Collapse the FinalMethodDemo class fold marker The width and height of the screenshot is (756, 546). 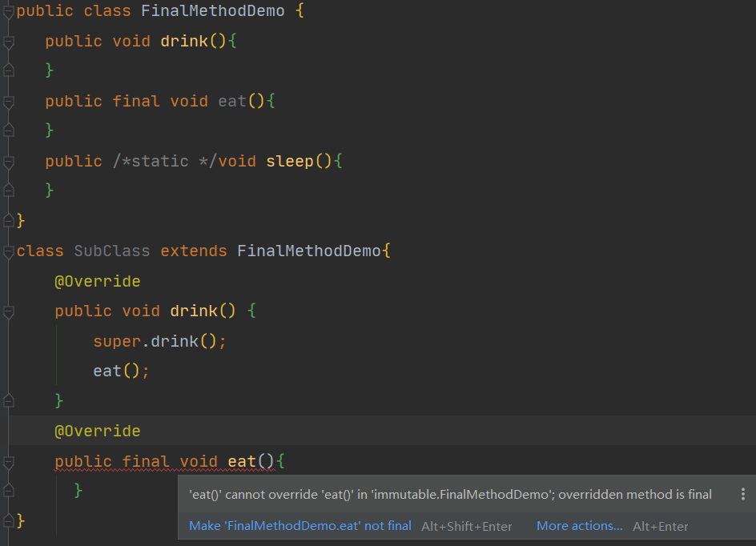(8, 11)
